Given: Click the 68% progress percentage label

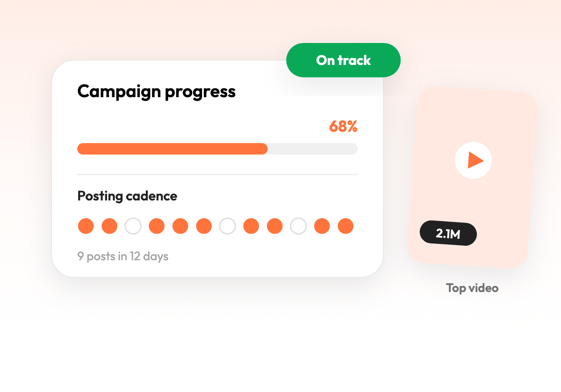Looking at the screenshot, I should [x=343, y=126].
